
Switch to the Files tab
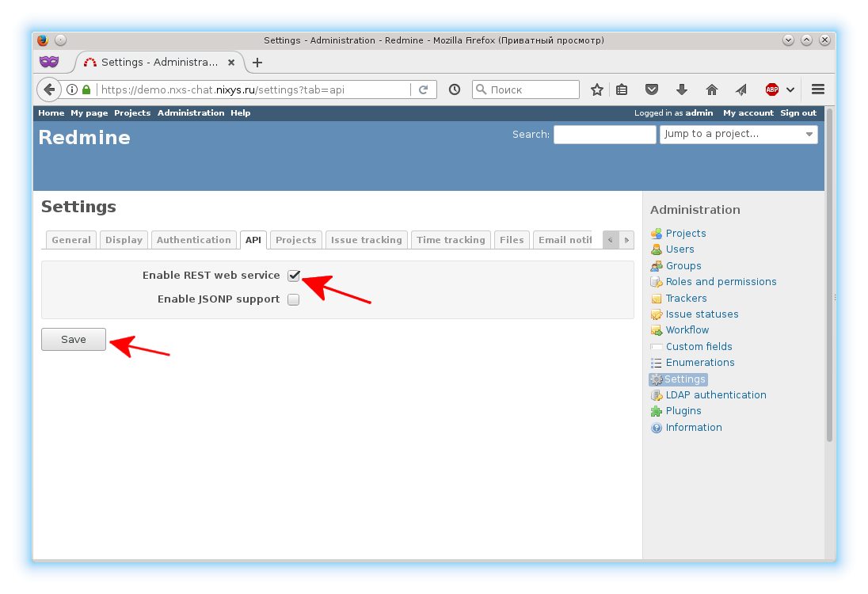pyautogui.click(x=512, y=240)
